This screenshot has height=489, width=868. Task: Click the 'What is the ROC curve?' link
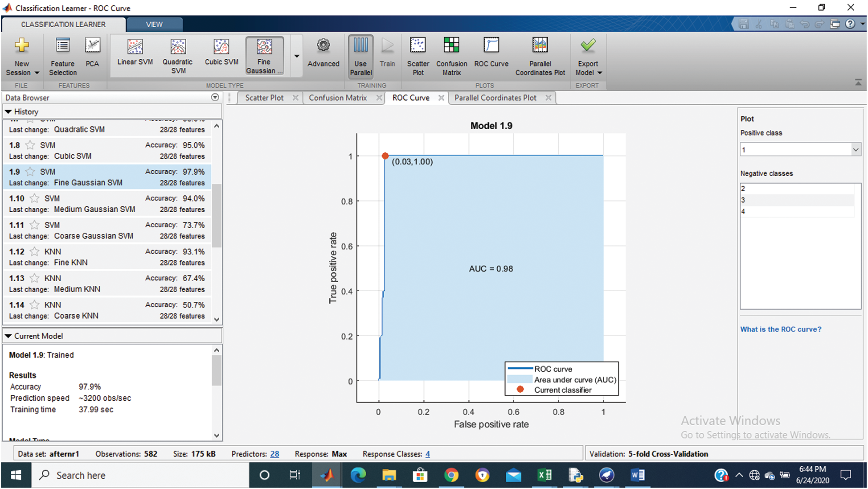pos(781,329)
